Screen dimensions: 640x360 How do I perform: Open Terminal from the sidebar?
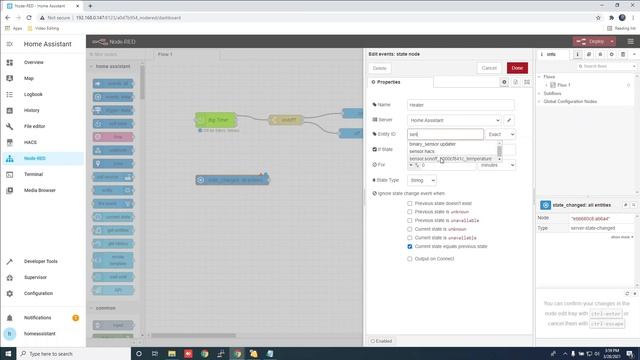coord(42,174)
